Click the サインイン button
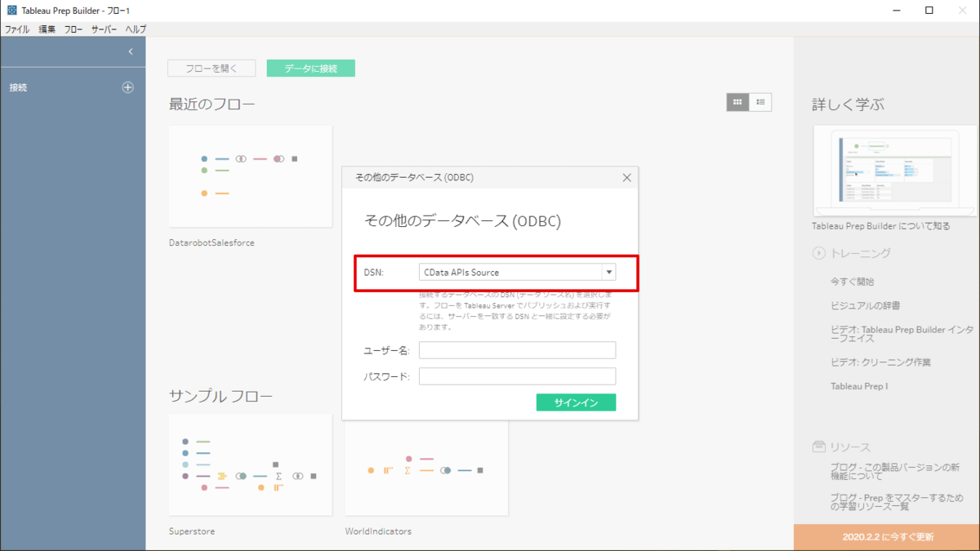 point(576,402)
